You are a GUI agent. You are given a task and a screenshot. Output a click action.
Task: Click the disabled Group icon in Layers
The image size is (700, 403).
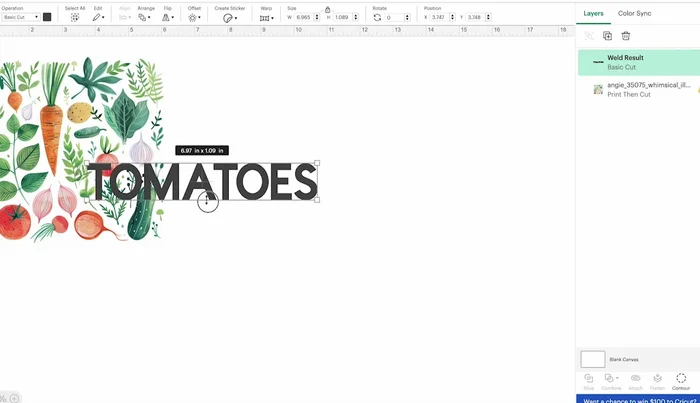(x=589, y=36)
